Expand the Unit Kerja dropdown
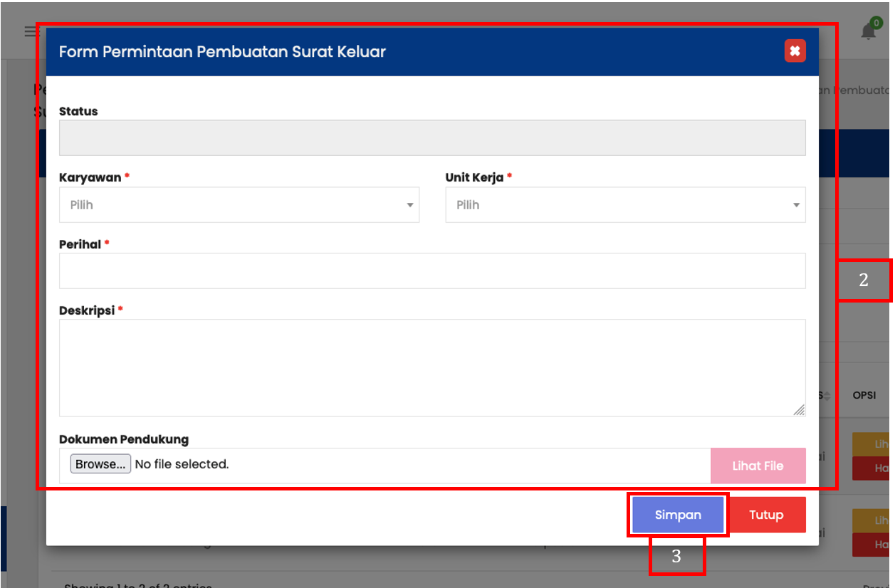The image size is (895, 588). (x=625, y=205)
